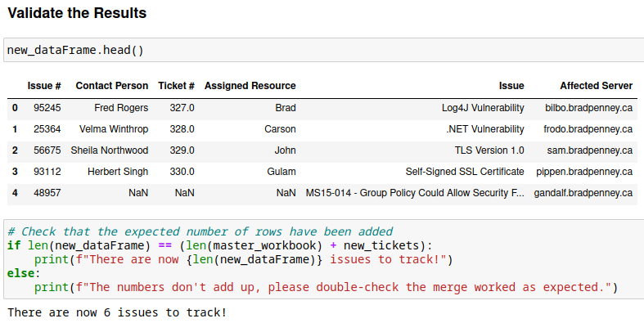
Task: Select issue number 56675 cell
Action: (47, 150)
